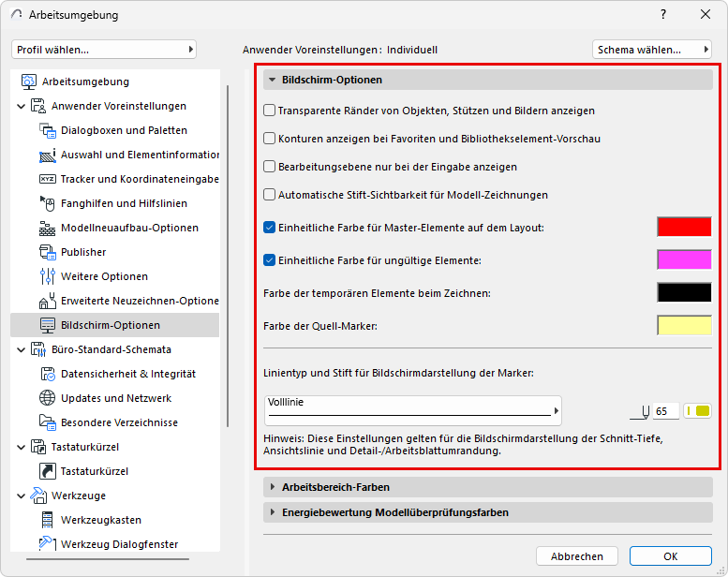The image size is (728, 577).
Task: Close the Arbeitsumgebung dialog window
Action: (706, 14)
